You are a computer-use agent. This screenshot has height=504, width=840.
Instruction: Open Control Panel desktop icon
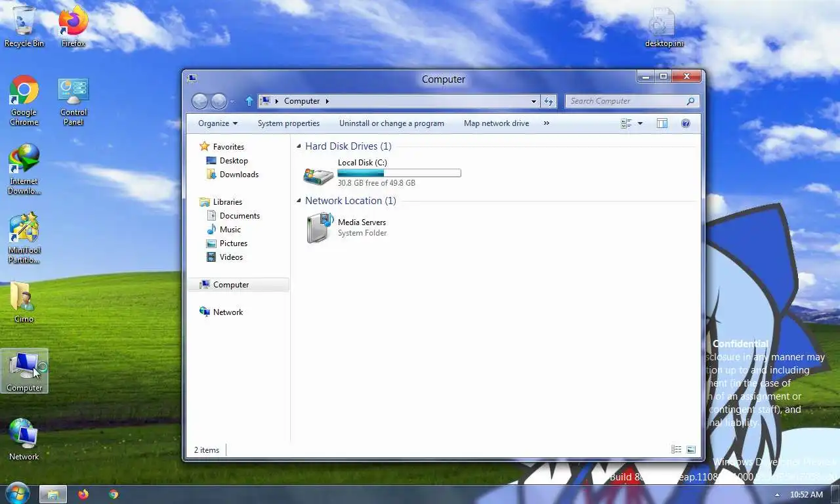coord(73,101)
